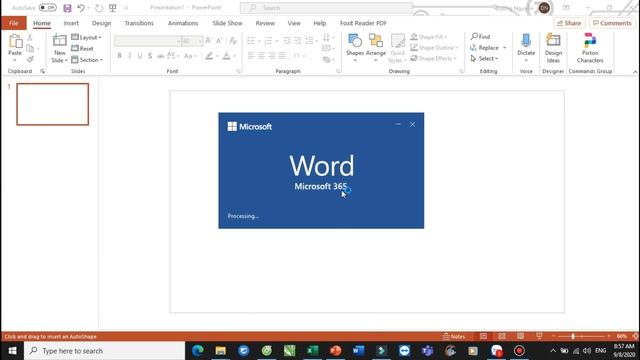
Task: Open the Arrange menu
Action: point(376,47)
